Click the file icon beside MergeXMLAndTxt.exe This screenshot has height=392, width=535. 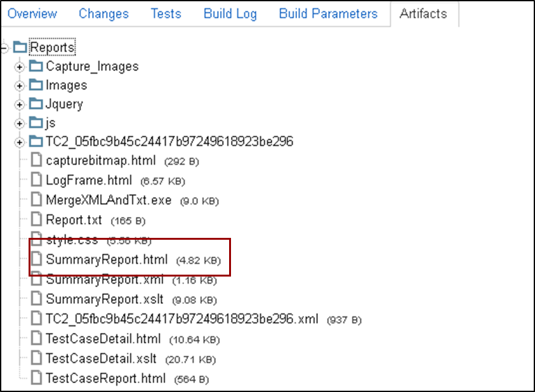click(37, 200)
